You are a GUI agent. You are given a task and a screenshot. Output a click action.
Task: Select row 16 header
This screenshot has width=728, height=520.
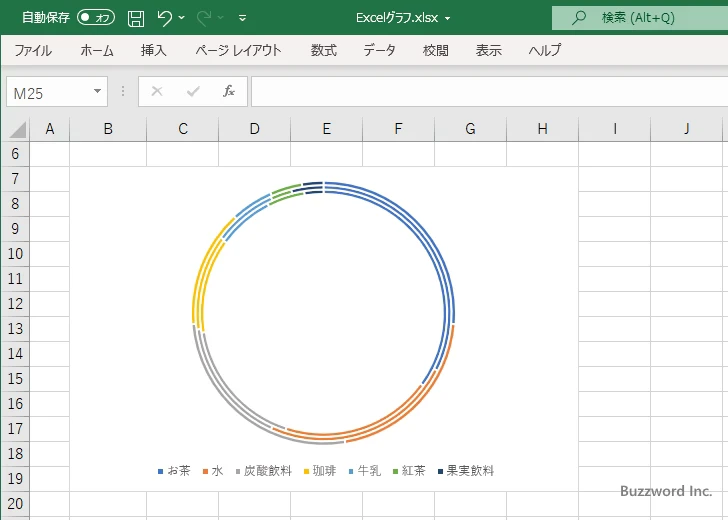tap(15, 404)
